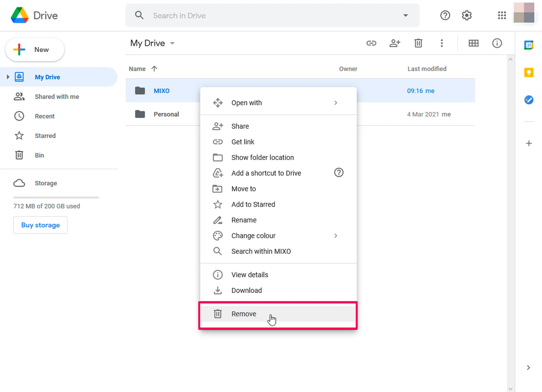Choose Rename in the context menu

244,220
